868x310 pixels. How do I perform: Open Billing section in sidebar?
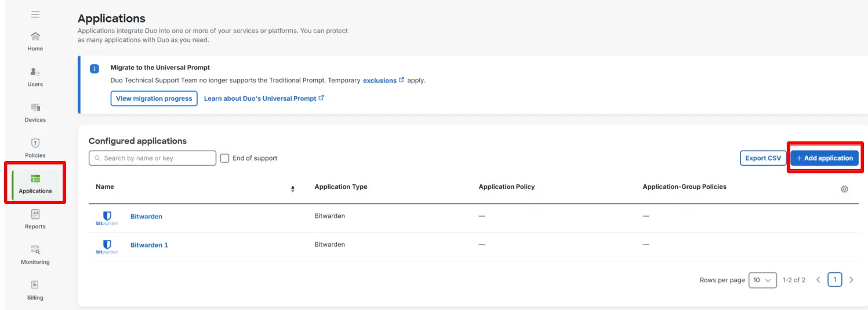click(35, 290)
